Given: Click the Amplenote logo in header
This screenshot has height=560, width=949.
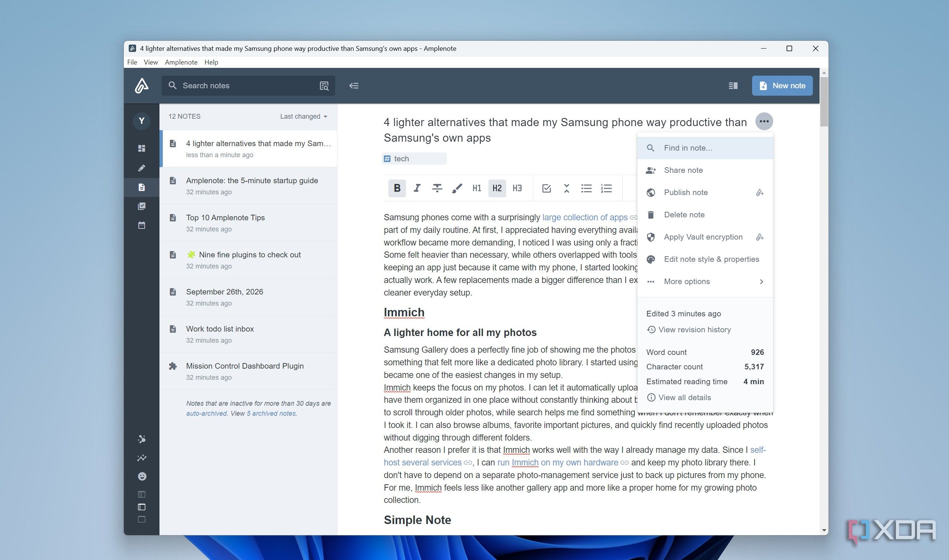Looking at the screenshot, I should (142, 86).
